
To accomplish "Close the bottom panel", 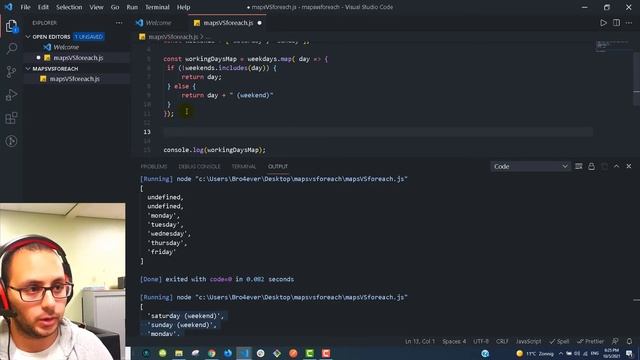I will coord(629,166).
